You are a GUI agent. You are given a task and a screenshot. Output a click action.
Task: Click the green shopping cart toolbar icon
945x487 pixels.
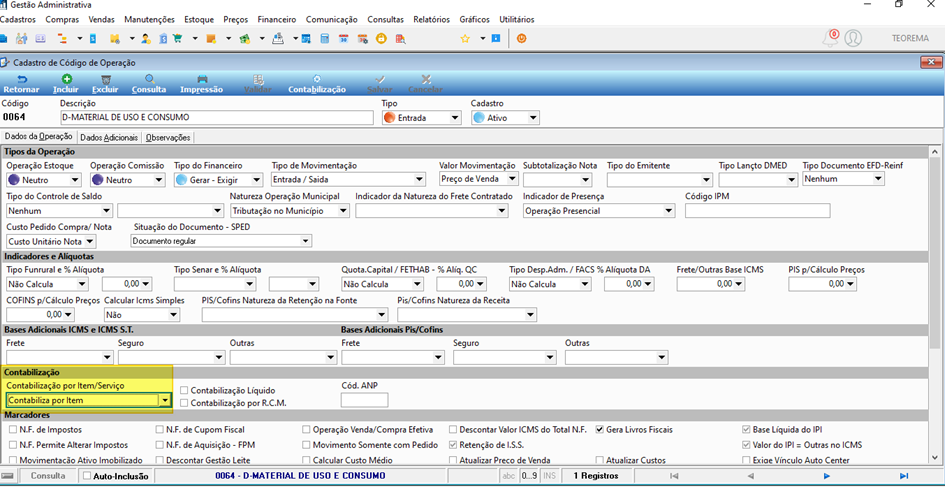coord(178,39)
